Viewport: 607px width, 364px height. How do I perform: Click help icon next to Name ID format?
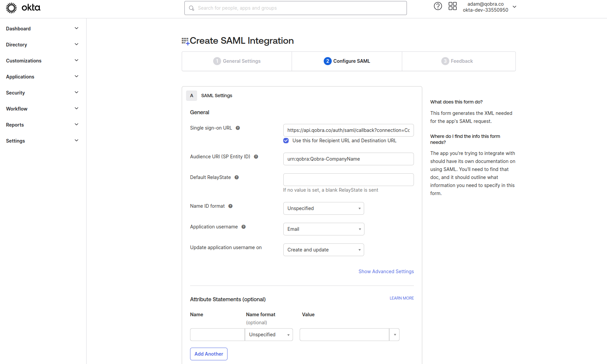pyautogui.click(x=231, y=206)
